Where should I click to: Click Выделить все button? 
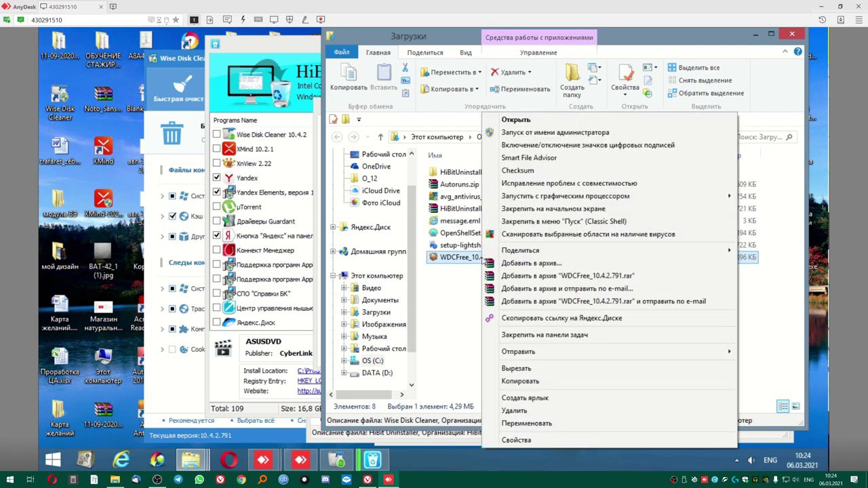[693, 68]
